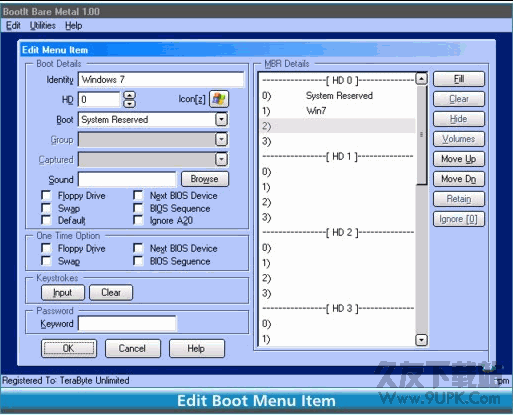Viewport: 513px width, 415px height.
Task: Enable the Default checkbox in Boot Details
Action: coord(46,220)
